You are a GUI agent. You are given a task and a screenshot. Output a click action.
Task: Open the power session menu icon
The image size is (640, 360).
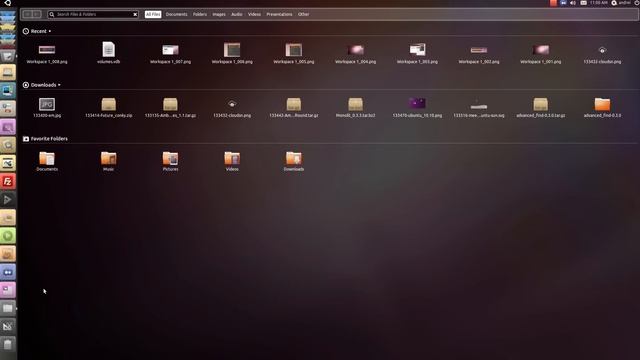click(637, 3)
